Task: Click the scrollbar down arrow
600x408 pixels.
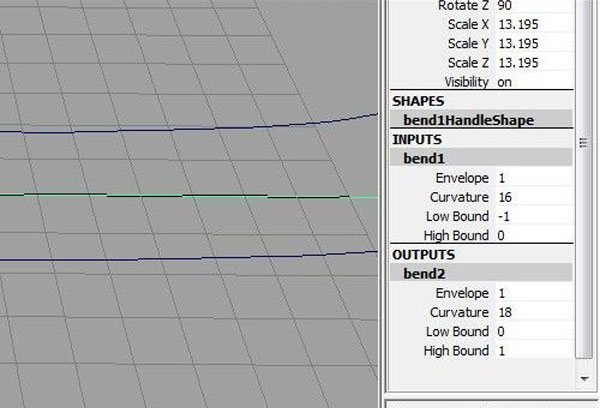Action: tap(584, 379)
